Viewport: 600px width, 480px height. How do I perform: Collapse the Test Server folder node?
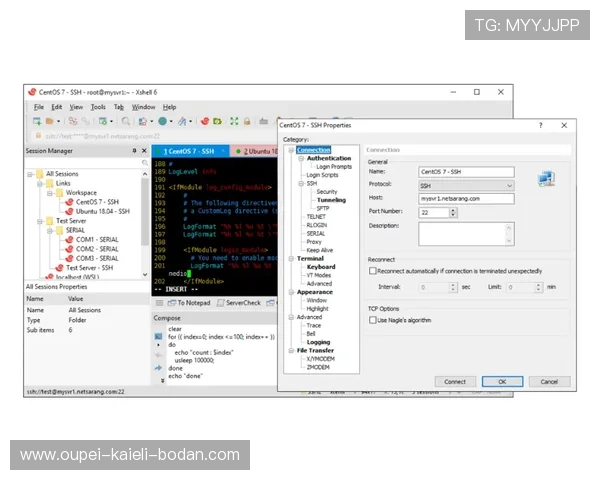tap(40, 221)
